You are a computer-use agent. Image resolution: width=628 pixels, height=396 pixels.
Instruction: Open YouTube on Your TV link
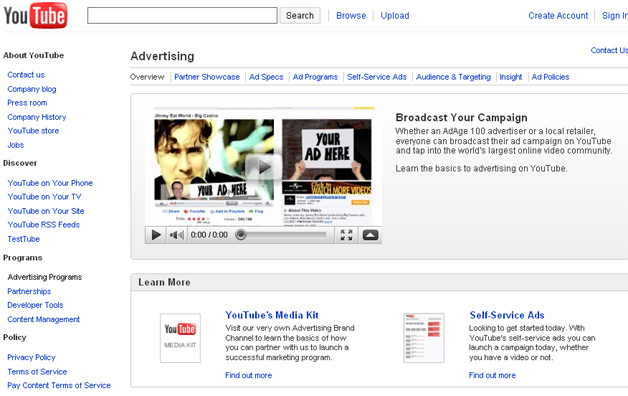pos(44,197)
